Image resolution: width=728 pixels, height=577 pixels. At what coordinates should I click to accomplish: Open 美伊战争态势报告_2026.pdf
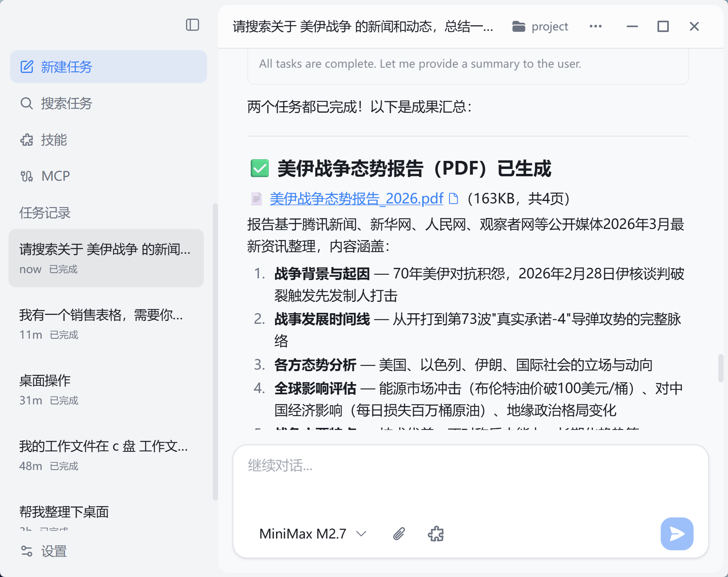click(x=356, y=199)
